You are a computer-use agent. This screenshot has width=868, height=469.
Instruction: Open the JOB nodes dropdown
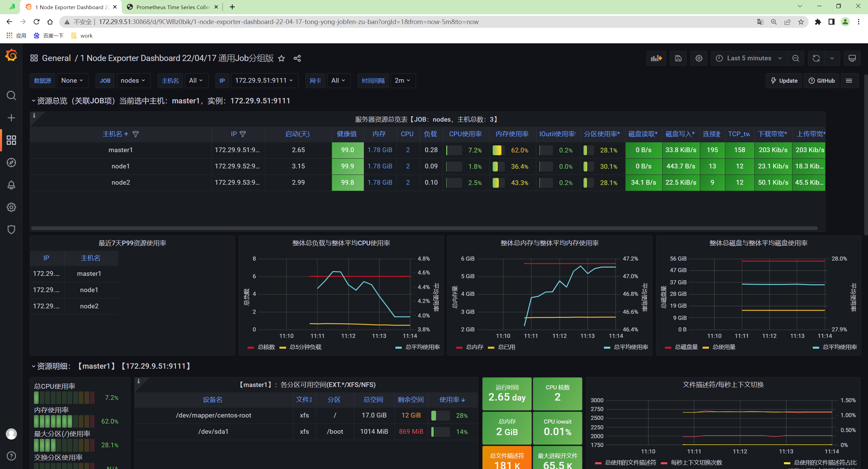tap(133, 81)
